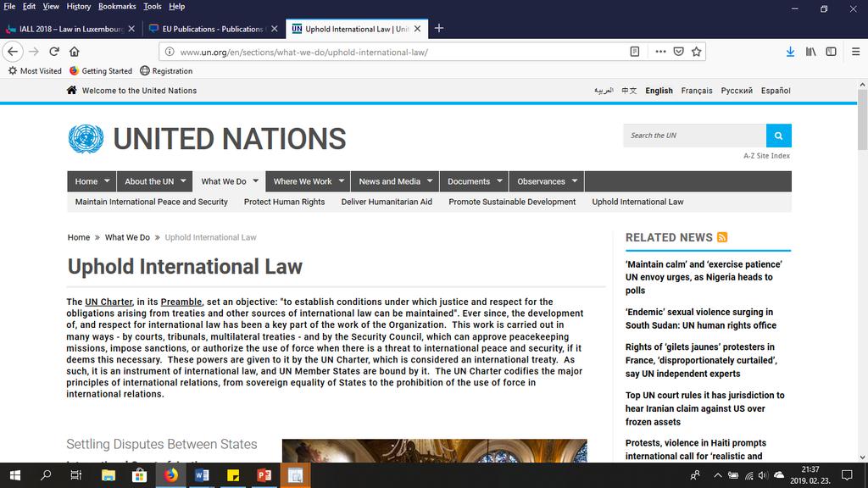Image resolution: width=868 pixels, height=488 pixels.
Task: Open the downloads arrow icon
Action: click(x=790, y=52)
